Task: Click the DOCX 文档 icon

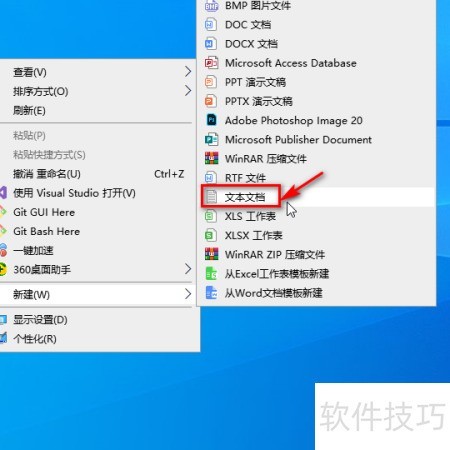Action: coord(210,44)
